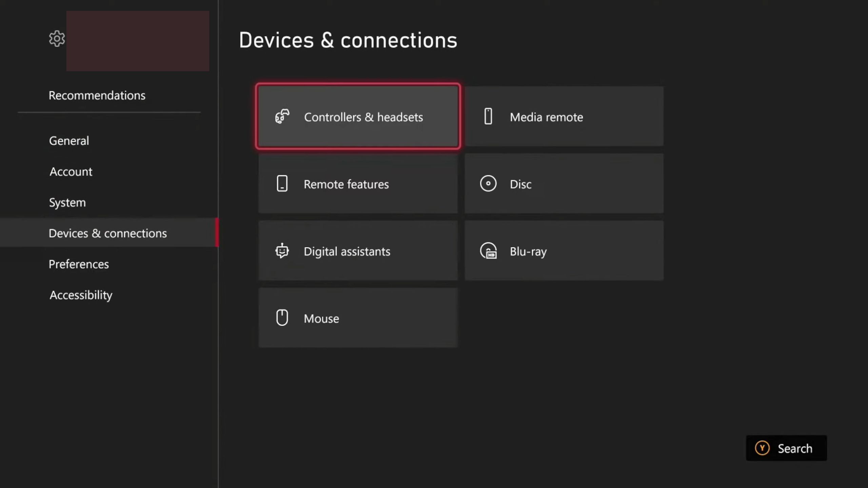Switch to the Preferences section
The image size is (868, 488).
click(79, 264)
